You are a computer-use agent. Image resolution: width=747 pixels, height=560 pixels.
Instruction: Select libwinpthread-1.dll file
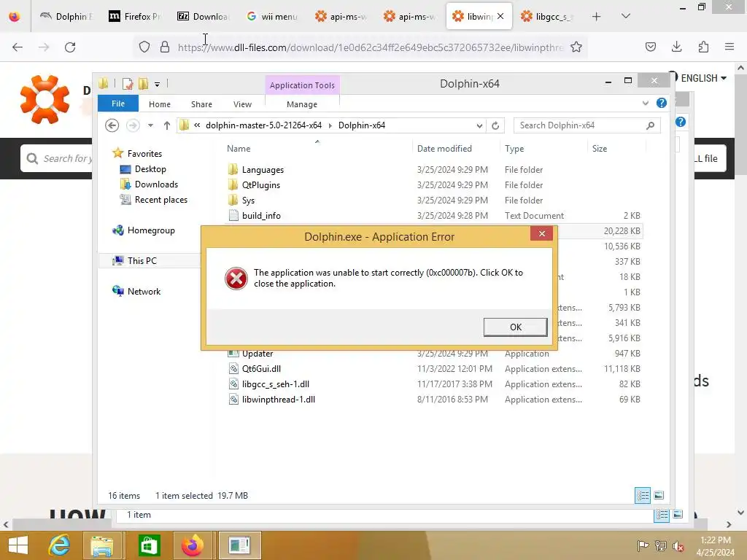(x=278, y=399)
